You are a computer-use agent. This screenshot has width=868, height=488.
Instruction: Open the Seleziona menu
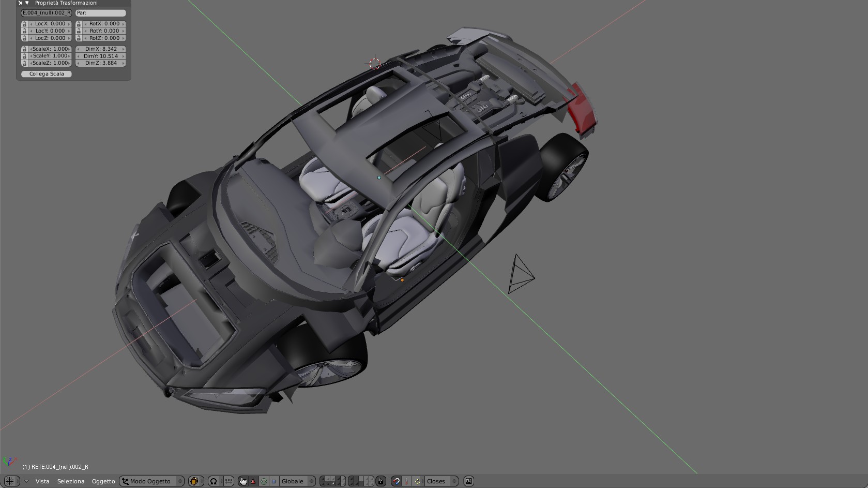[71, 481]
